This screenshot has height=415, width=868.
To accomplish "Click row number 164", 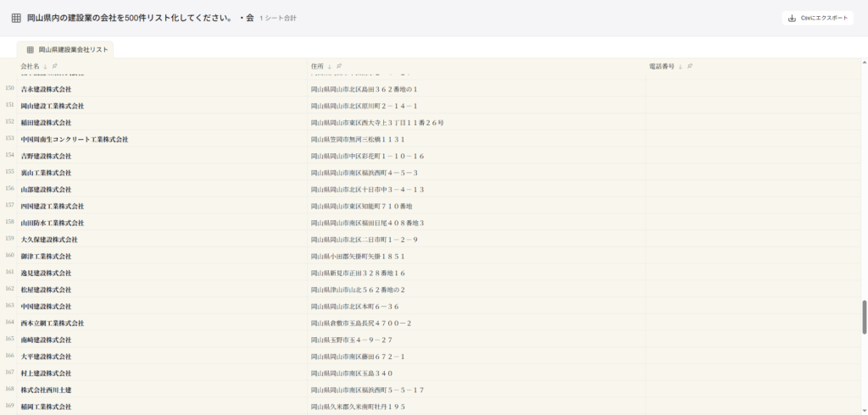I will point(9,323).
